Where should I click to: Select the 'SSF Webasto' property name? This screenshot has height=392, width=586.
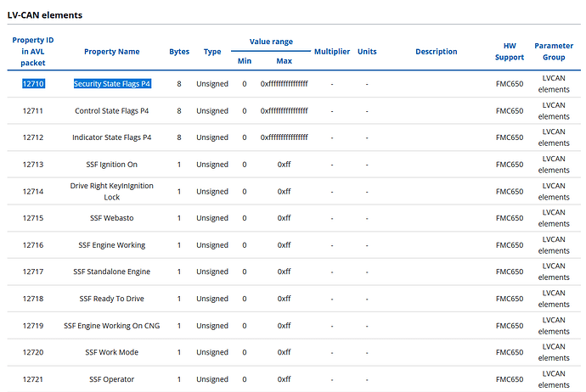click(x=112, y=218)
